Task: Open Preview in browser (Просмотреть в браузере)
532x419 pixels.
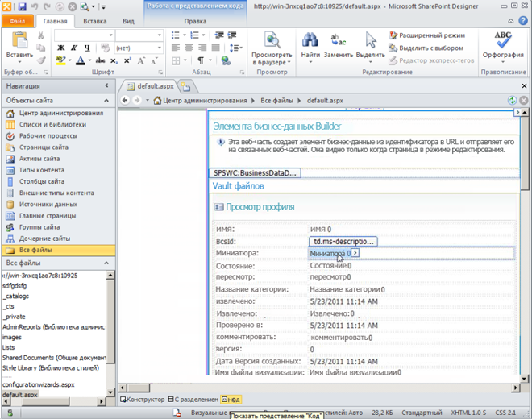Action: click(x=272, y=48)
